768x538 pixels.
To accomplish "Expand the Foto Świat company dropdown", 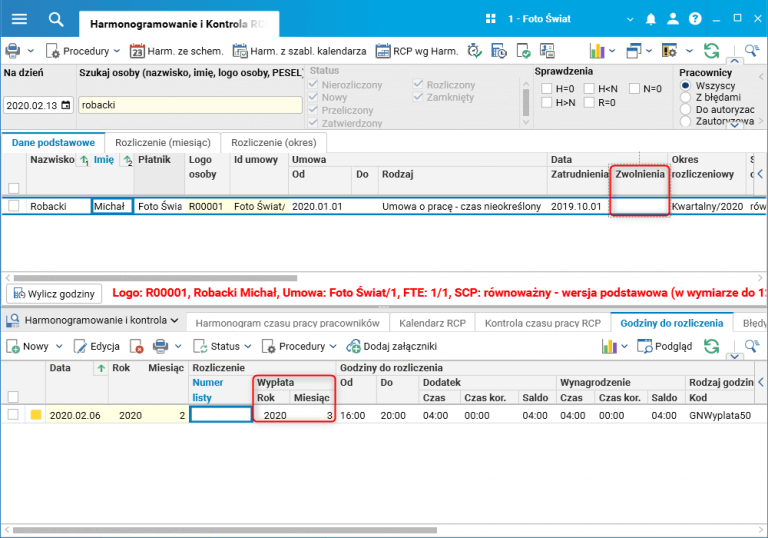I will 630,20.
